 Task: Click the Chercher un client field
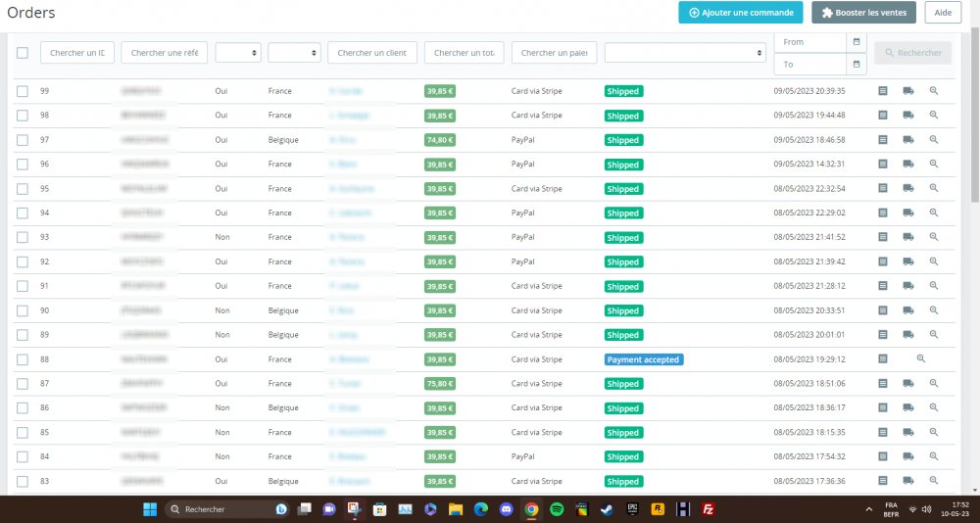point(372,53)
